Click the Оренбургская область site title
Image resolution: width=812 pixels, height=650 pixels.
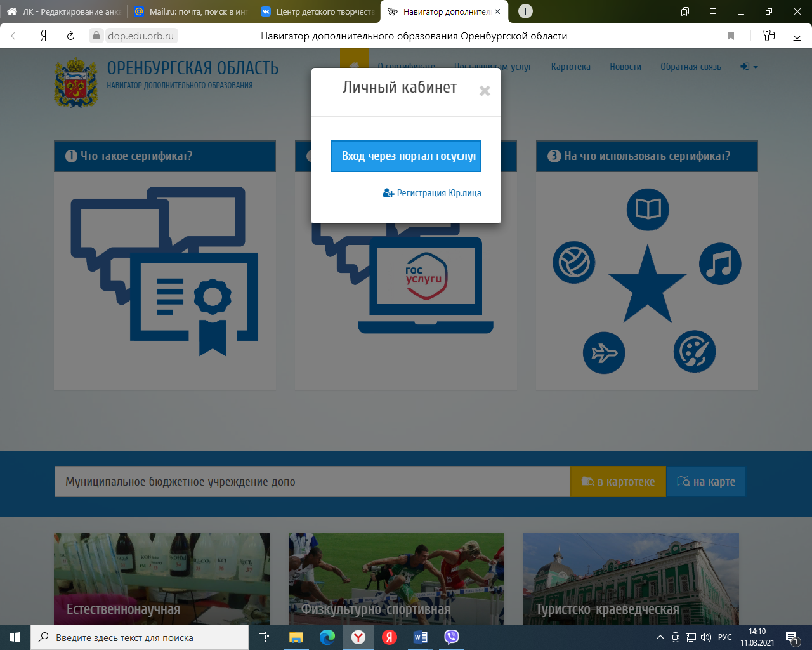coord(193,68)
